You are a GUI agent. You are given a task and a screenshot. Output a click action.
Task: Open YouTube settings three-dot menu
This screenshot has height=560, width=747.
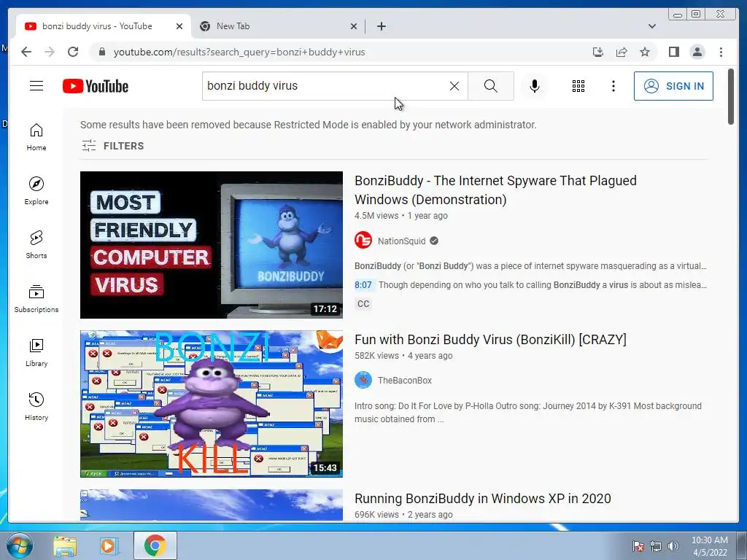(x=613, y=86)
